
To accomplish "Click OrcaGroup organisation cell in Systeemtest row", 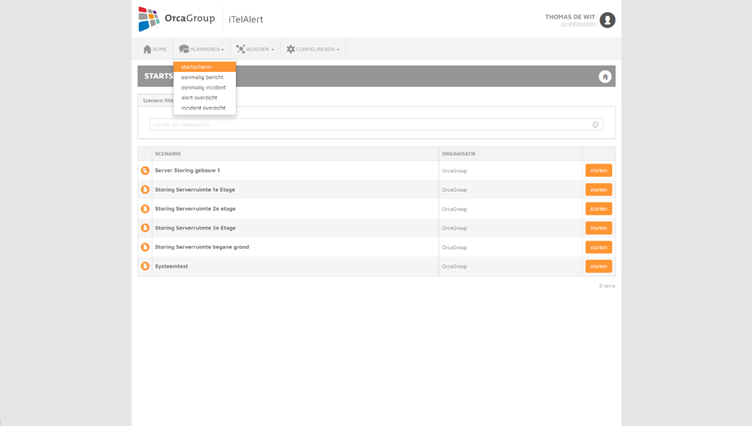I will (x=454, y=266).
